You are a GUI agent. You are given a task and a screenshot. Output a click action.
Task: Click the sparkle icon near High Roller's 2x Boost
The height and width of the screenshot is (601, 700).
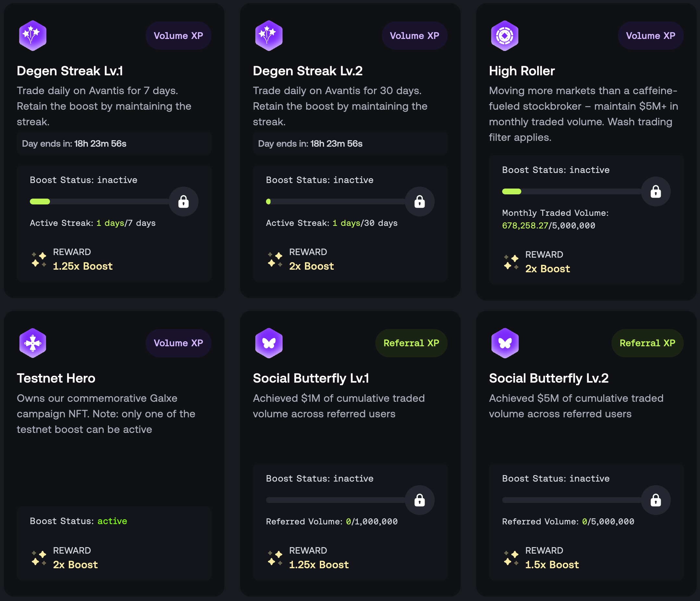point(511,262)
